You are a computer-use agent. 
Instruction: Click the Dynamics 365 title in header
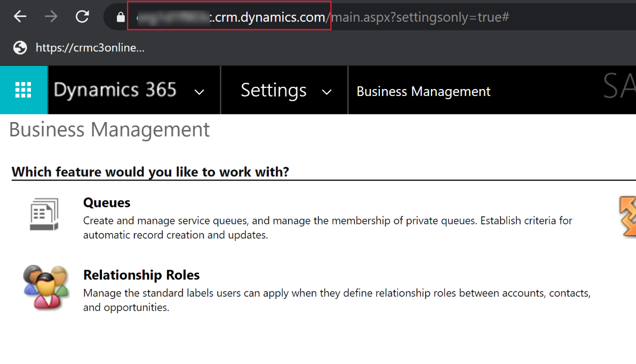[x=115, y=90]
